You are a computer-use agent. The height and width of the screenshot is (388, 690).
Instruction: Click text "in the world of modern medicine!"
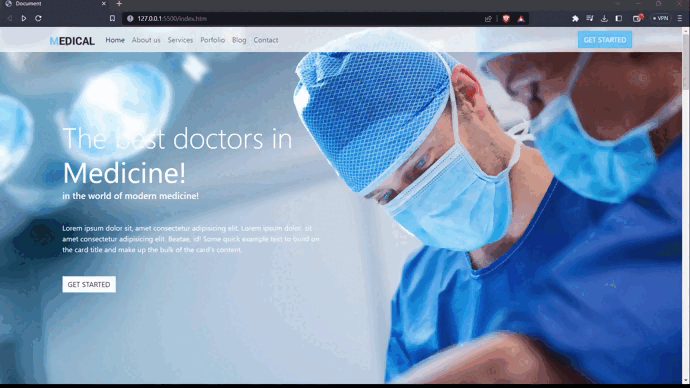(130, 196)
